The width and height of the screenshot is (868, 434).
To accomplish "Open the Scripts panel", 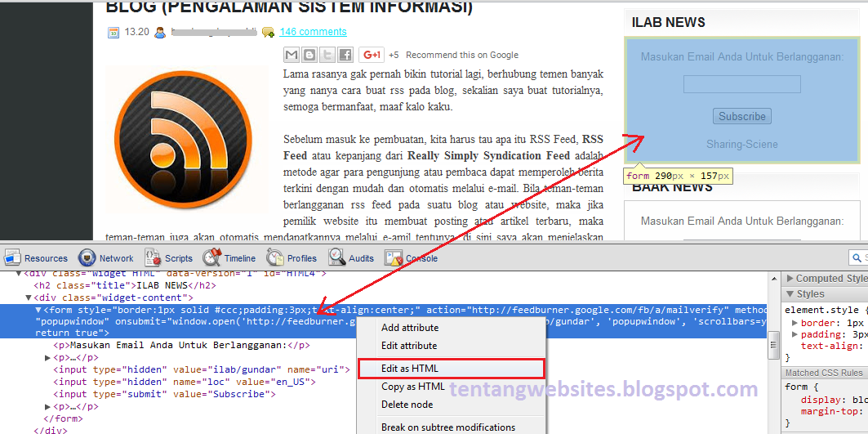I will point(168,257).
